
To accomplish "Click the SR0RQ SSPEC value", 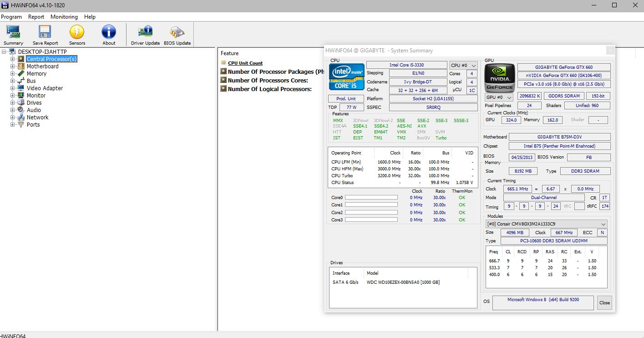I will (x=433, y=108).
